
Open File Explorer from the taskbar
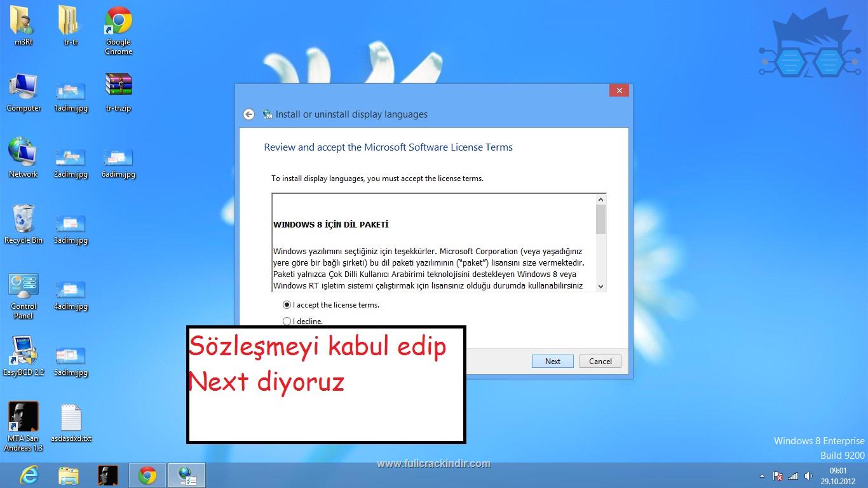(x=69, y=475)
